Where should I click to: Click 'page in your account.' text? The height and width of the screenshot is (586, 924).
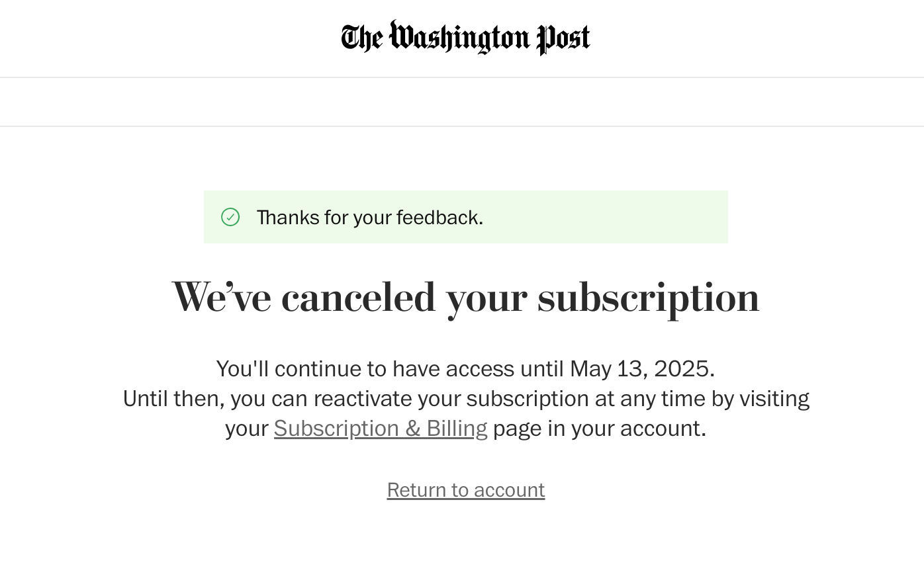click(599, 429)
